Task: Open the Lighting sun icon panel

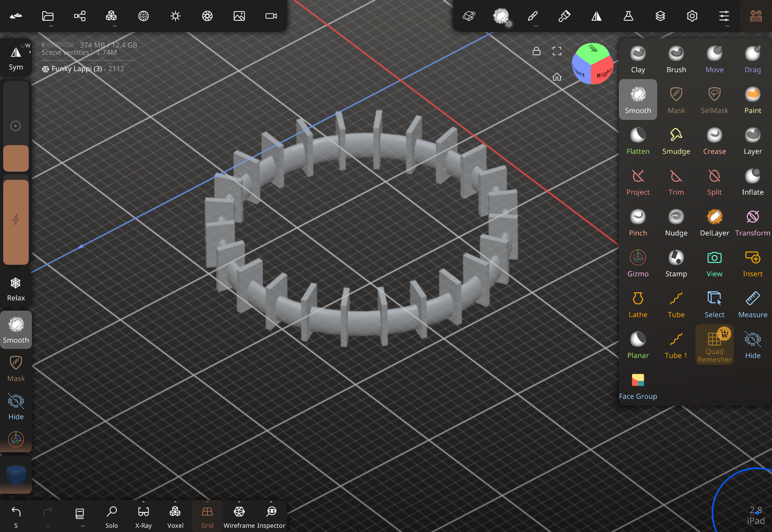Action: tap(175, 16)
